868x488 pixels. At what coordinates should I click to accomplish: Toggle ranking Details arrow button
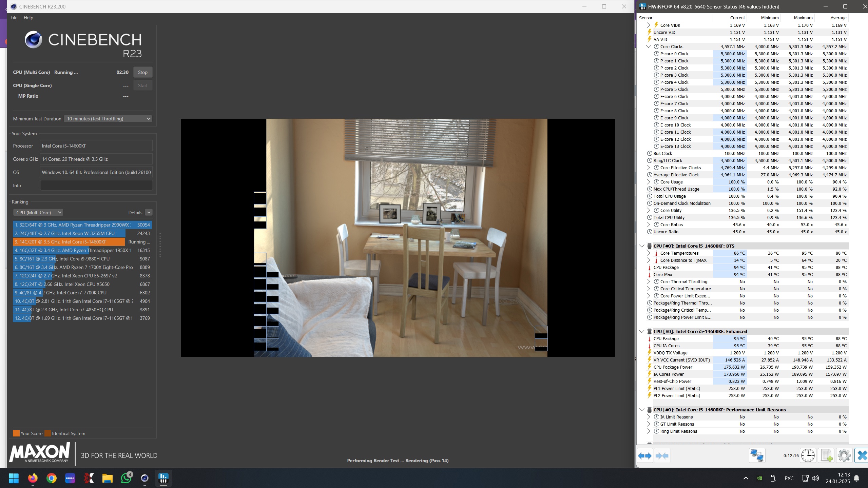tap(149, 213)
